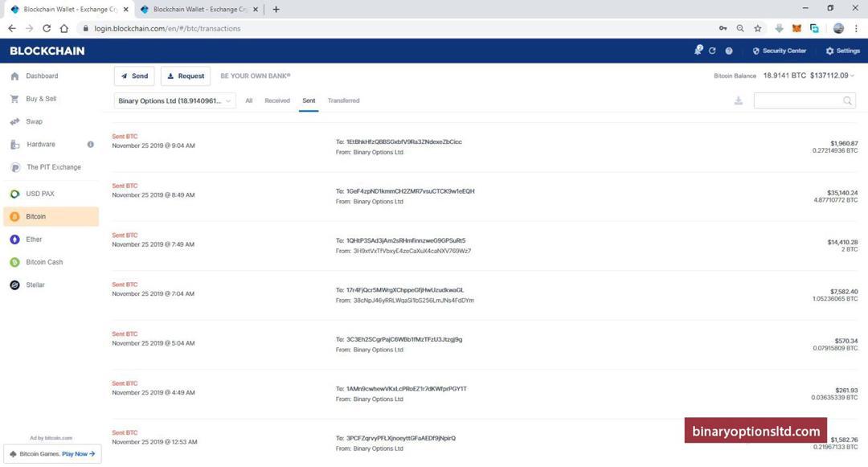The width and height of the screenshot is (868, 467).
Task: Open the 5:04 AM Sent BTC transaction
Action: point(485,344)
